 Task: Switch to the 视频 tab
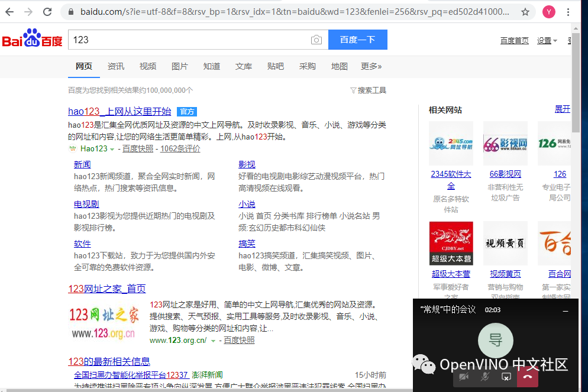point(148,66)
